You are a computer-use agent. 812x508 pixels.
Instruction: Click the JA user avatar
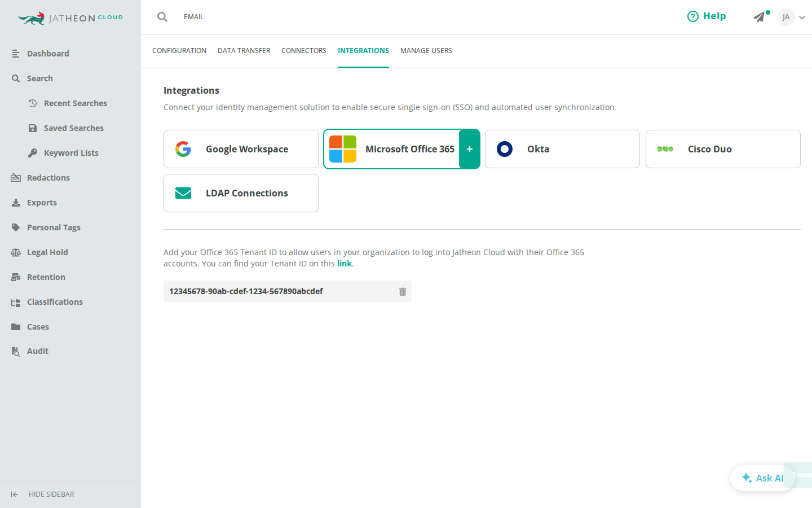[x=785, y=17]
